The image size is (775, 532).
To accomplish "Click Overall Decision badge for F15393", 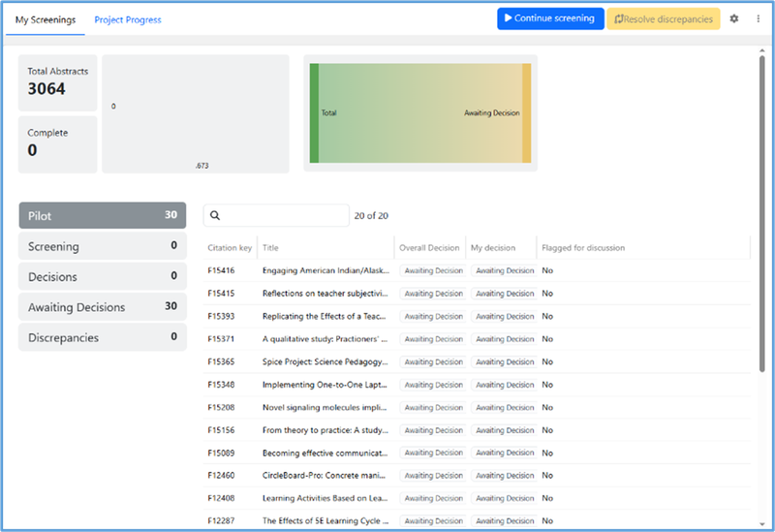I will pos(433,316).
